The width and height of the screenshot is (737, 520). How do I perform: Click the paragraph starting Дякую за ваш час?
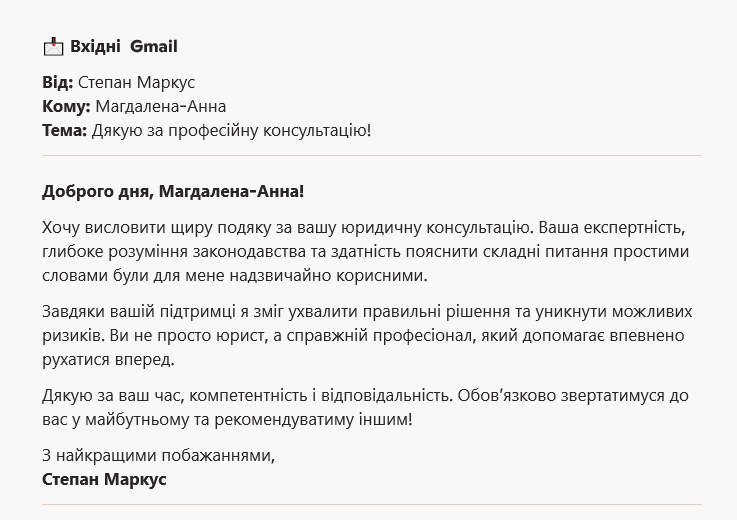click(365, 407)
